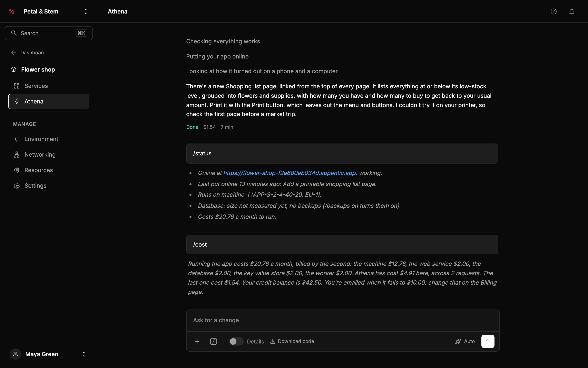Click the green Done status
Viewport: 588px width, 368px height.
(x=192, y=127)
